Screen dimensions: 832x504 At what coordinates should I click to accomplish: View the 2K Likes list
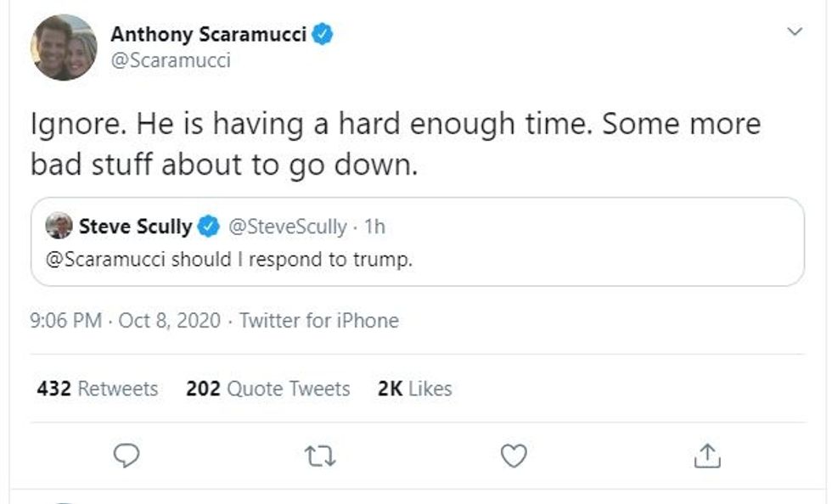click(414, 389)
